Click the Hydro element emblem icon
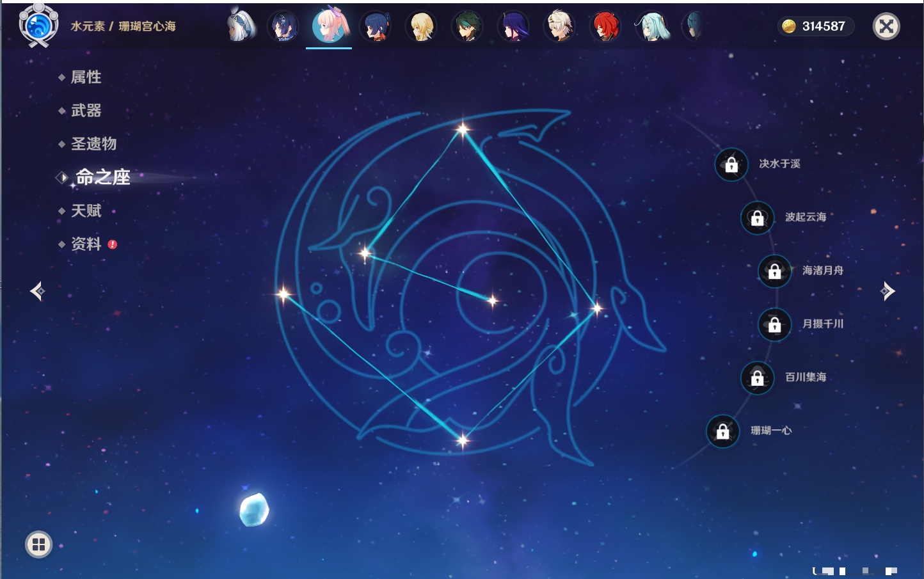 pyautogui.click(x=38, y=26)
